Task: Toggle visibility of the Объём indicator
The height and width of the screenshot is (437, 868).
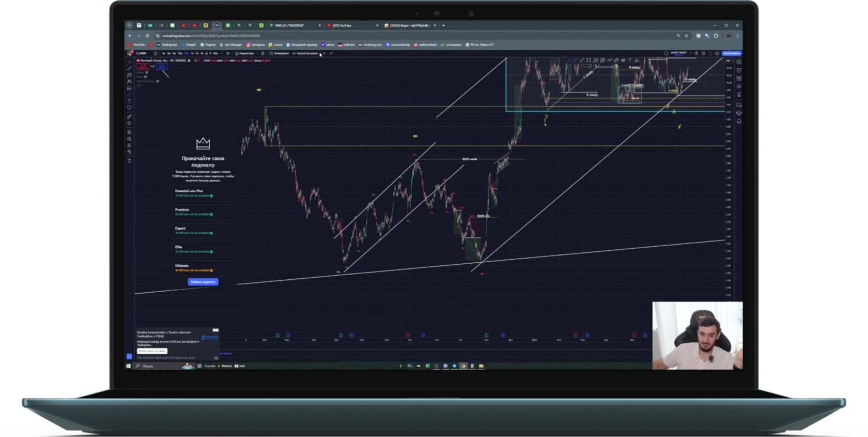Action: pyautogui.click(x=147, y=72)
